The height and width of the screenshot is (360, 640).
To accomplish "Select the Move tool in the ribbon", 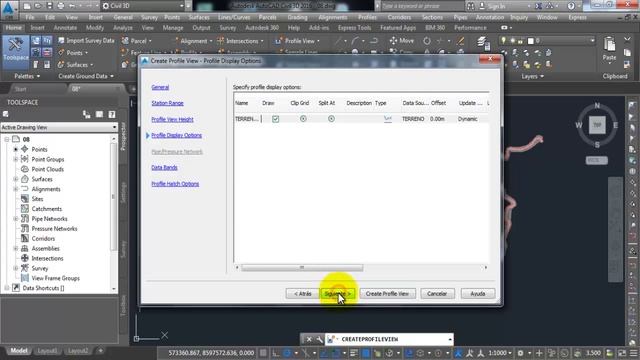I will click(x=402, y=41).
